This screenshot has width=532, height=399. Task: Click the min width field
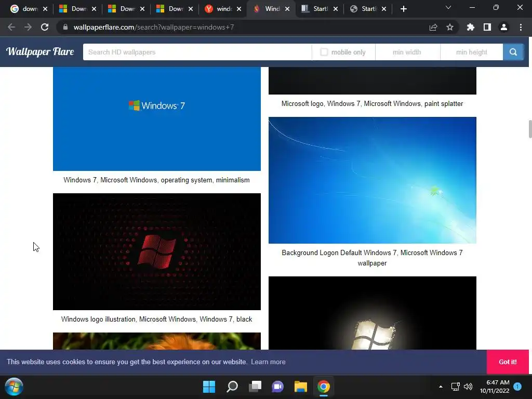pyautogui.click(x=407, y=52)
